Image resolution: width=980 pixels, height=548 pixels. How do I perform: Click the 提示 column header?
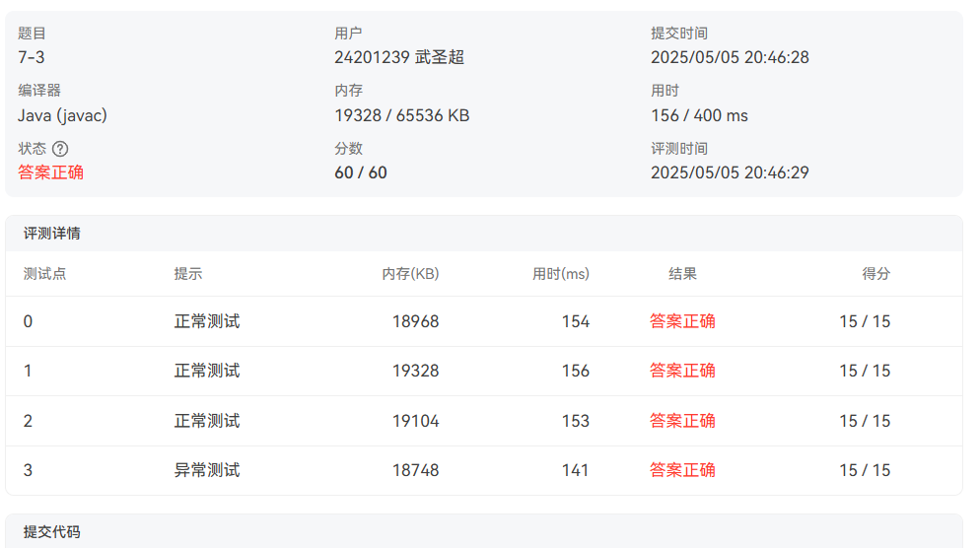pyautogui.click(x=188, y=274)
